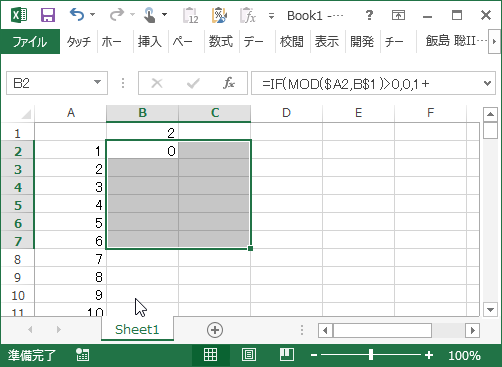Select column F header

pyautogui.click(x=430, y=113)
